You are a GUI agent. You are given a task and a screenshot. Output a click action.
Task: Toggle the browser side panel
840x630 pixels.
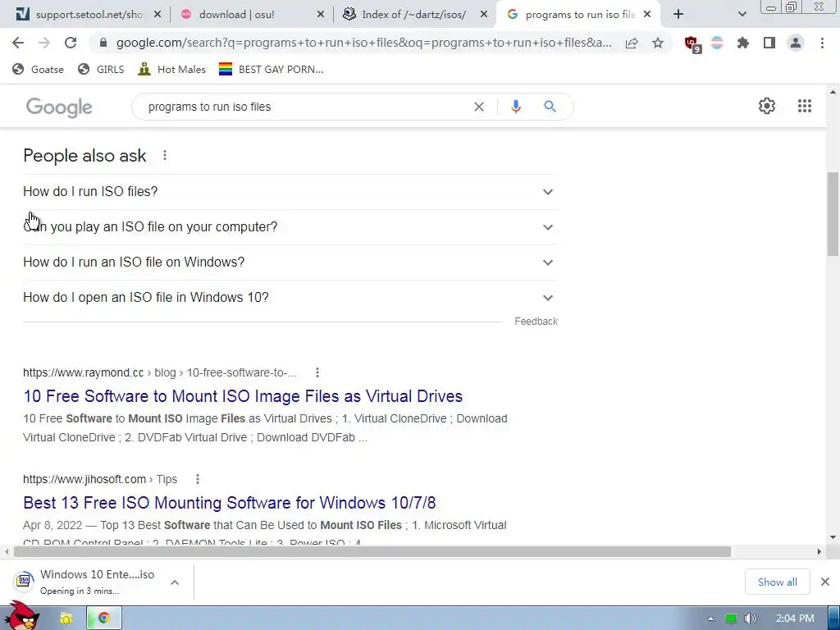769,43
